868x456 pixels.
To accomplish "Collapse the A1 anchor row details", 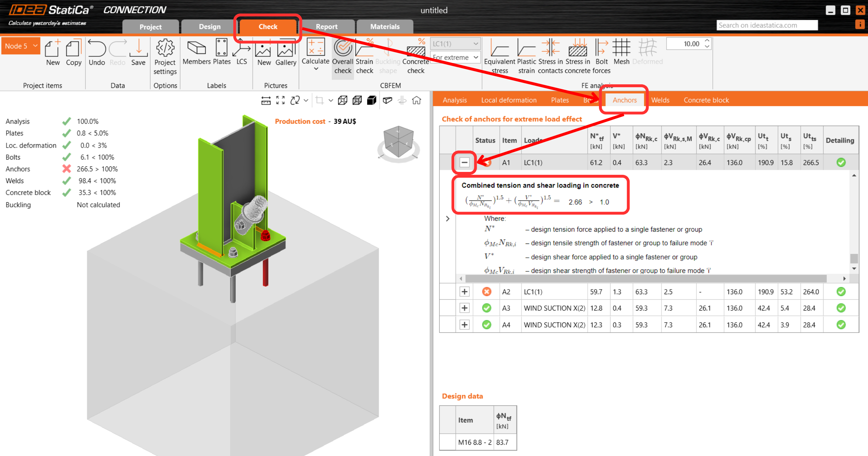I will pyautogui.click(x=464, y=162).
